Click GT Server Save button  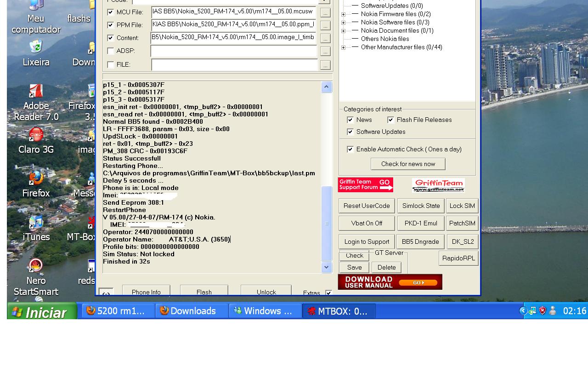[354, 267]
